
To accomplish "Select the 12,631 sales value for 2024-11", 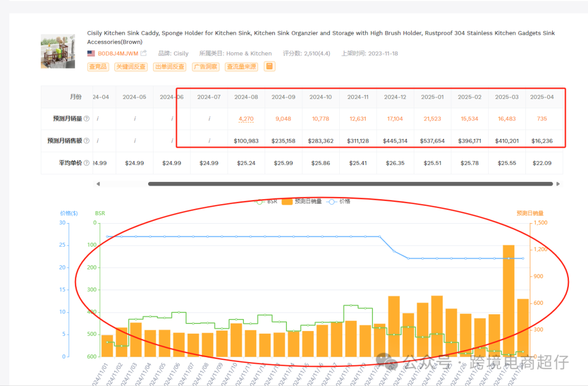I will coord(358,119).
